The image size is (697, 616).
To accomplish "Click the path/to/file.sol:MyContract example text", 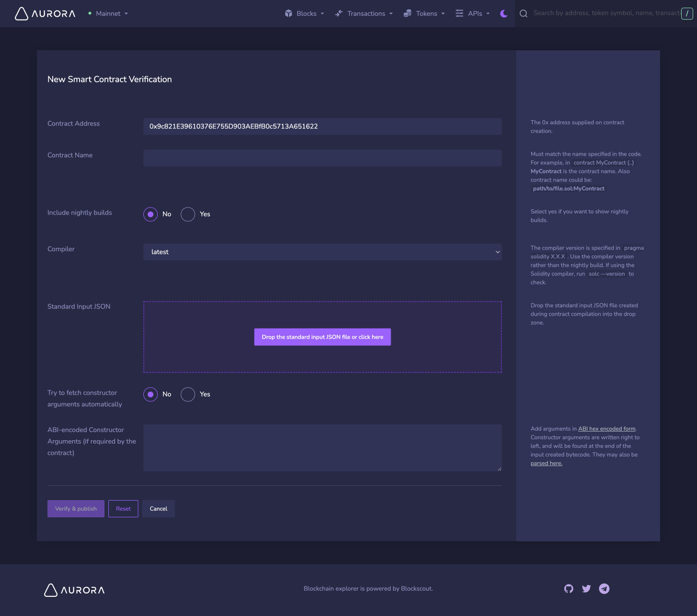I will 569,189.
